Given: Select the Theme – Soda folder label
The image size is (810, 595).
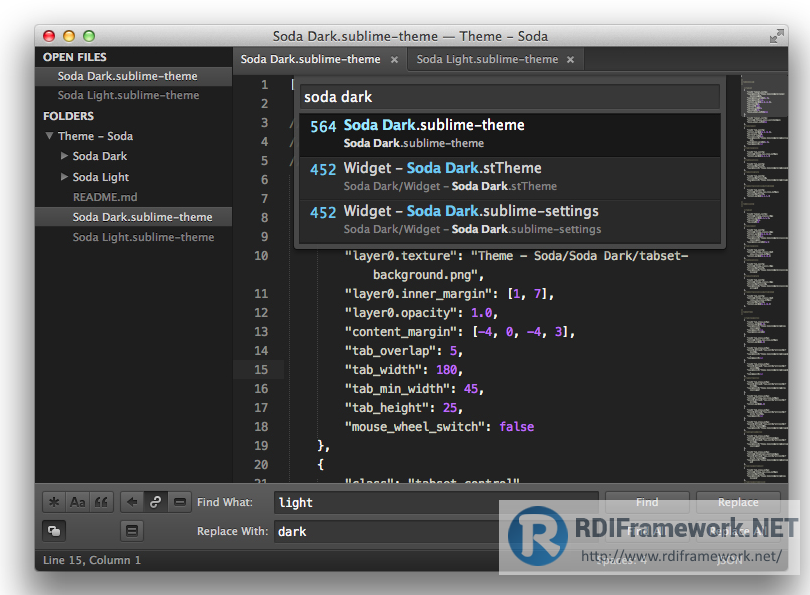Looking at the screenshot, I should pos(96,136).
